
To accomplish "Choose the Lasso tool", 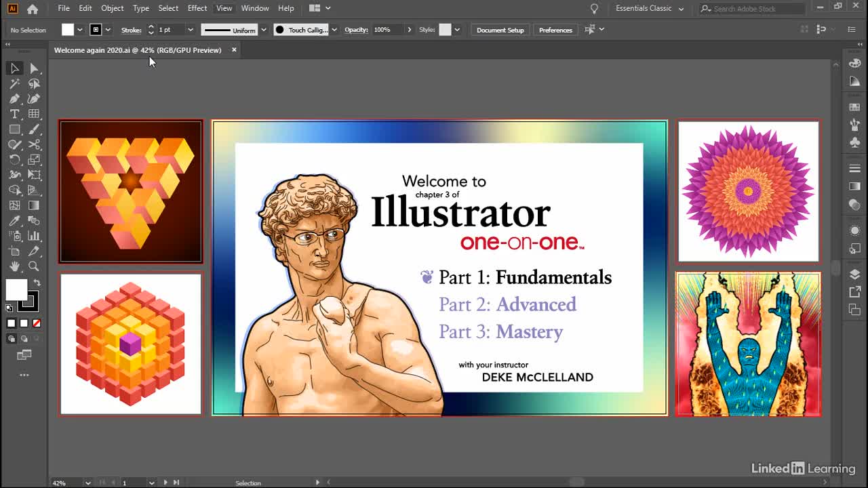I will click(34, 84).
